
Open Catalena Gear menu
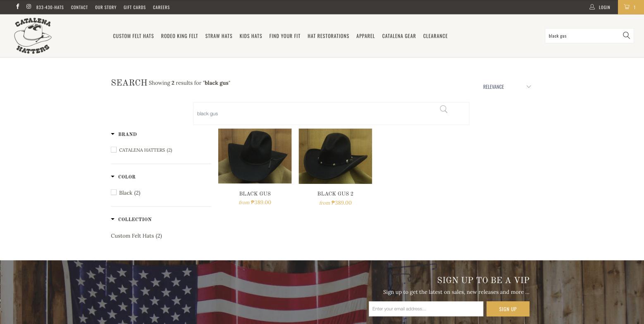(x=399, y=36)
